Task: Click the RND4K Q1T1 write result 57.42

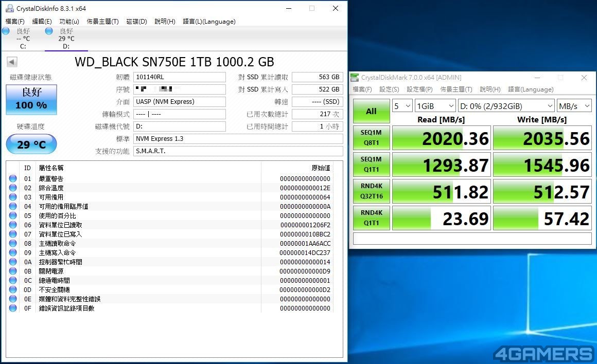Action: point(542,217)
